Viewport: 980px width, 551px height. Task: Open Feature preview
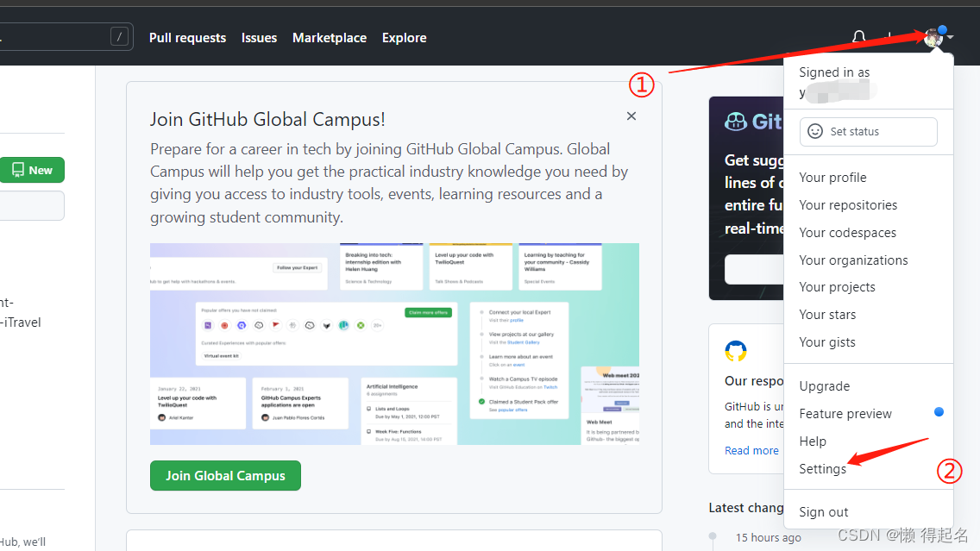[x=845, y=414]
